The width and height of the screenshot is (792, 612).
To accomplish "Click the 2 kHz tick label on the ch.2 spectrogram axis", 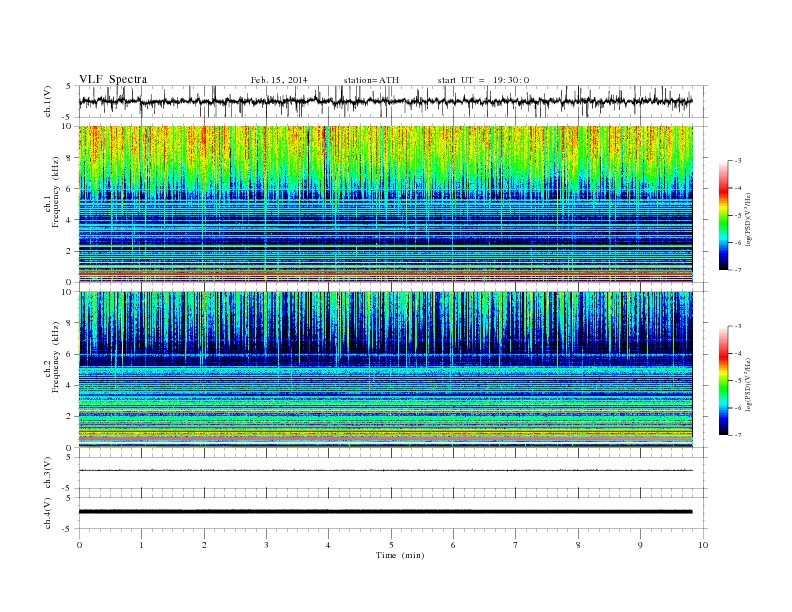I will coord(70,417).
